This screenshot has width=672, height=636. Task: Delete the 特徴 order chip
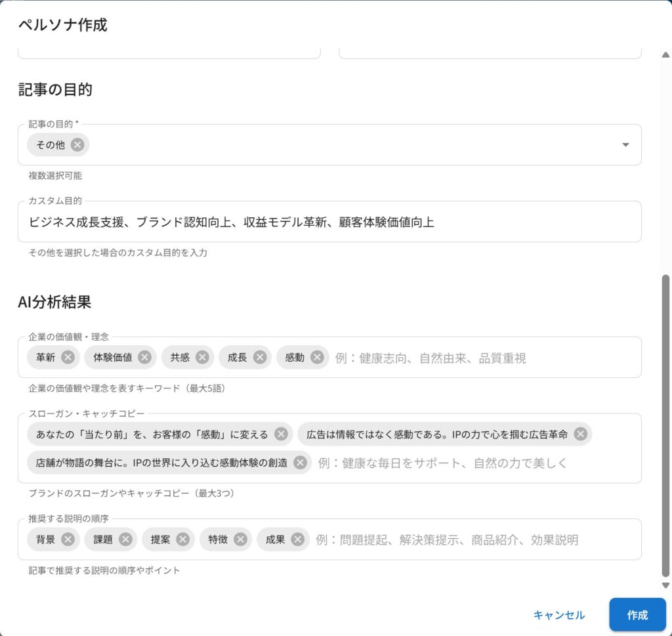pyautogui.click(x=240, y=540)
